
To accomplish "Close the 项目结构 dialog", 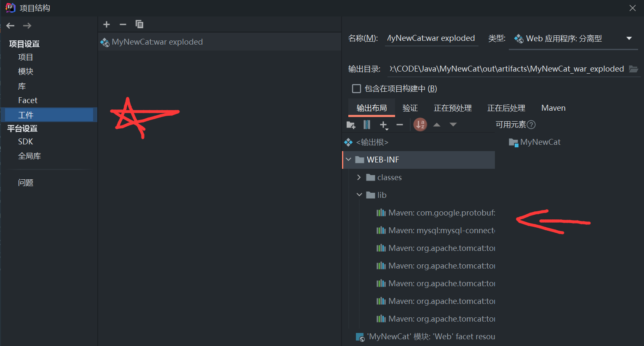I will (x=633, y=8).
